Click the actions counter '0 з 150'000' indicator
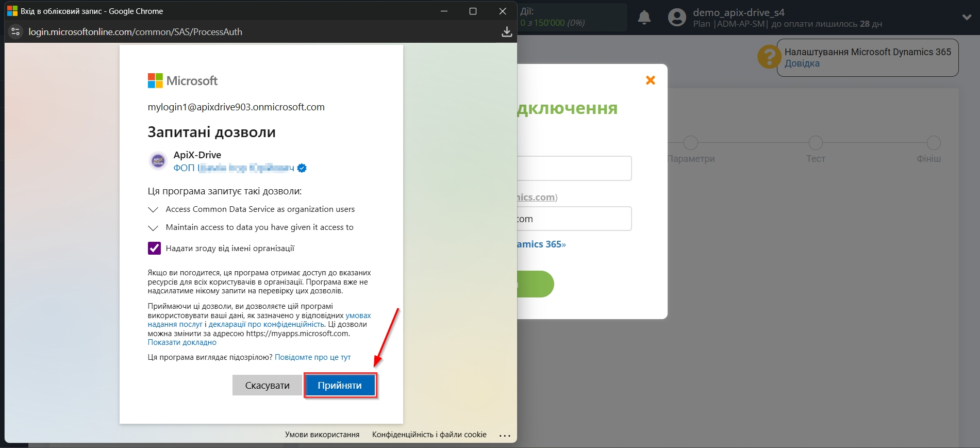The height and width of the screenshot is (448, 980). coord(552,23)
